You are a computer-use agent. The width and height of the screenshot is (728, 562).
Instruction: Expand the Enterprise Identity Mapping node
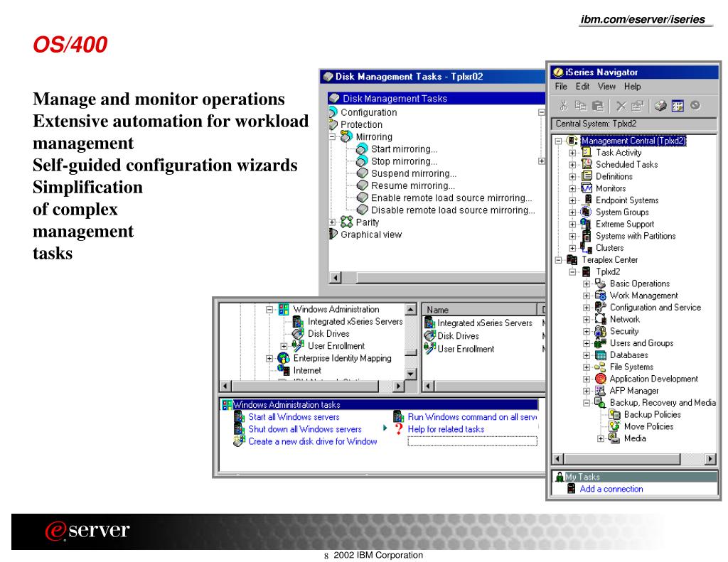[269, 358]
